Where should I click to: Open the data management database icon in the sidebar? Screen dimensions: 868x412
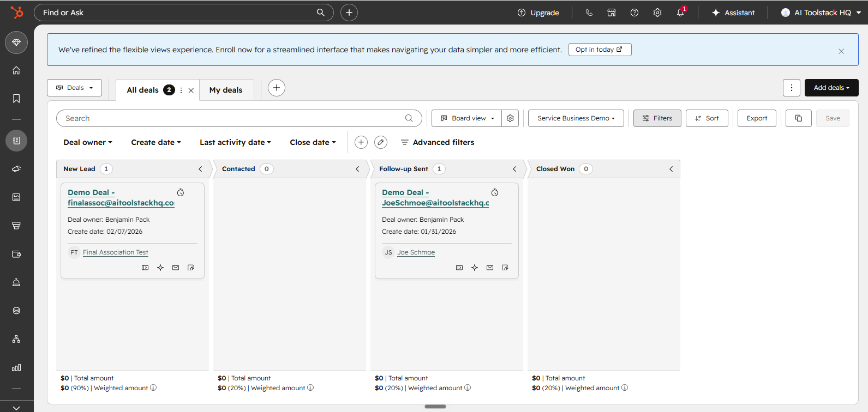click(16, 311)
